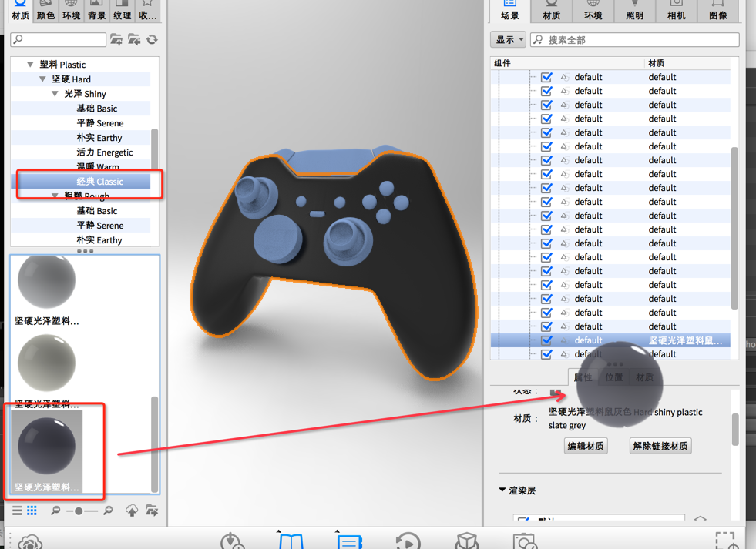Screen dimensions: 756x549
Task: Switch to 照明 tab
Action: [634, 11]
